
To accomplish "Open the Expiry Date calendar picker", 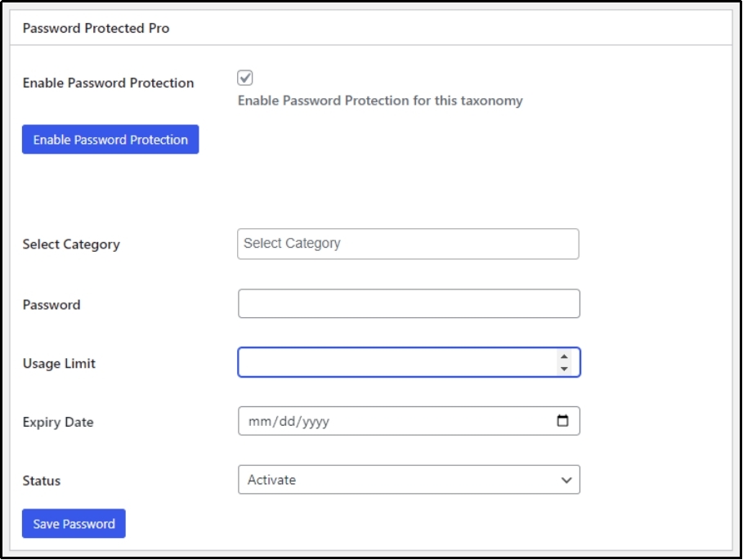I will coord(563,420).
